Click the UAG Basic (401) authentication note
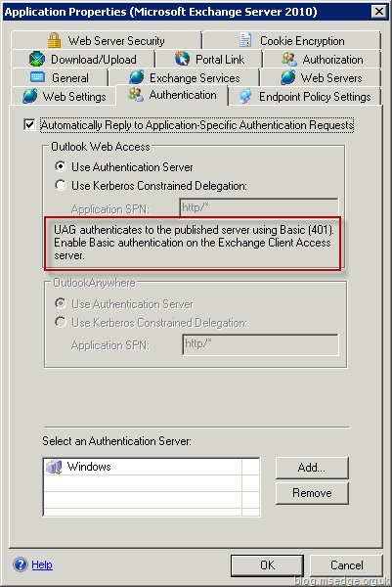 [194, 243]
